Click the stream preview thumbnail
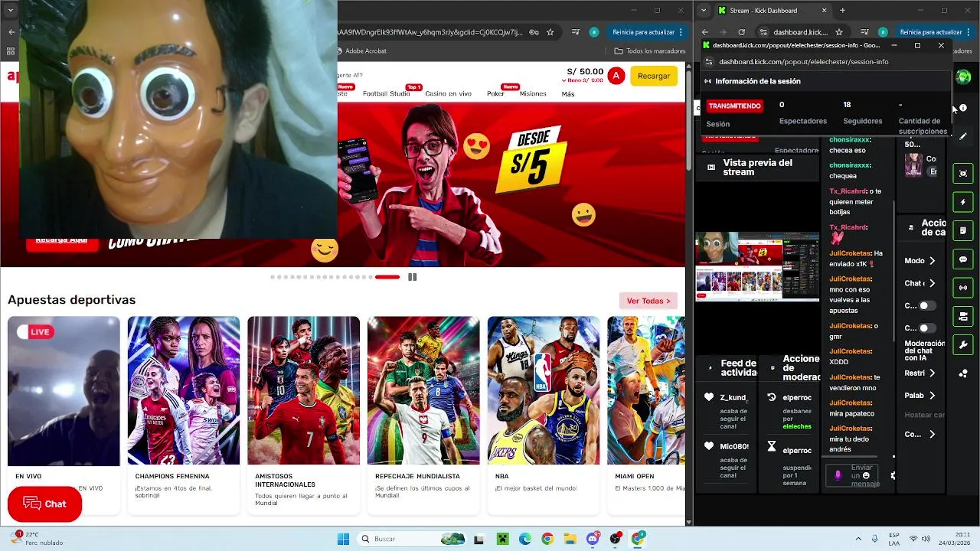Image resolution: width=980 pixels, height=551 pixels. tap(757, 266)
